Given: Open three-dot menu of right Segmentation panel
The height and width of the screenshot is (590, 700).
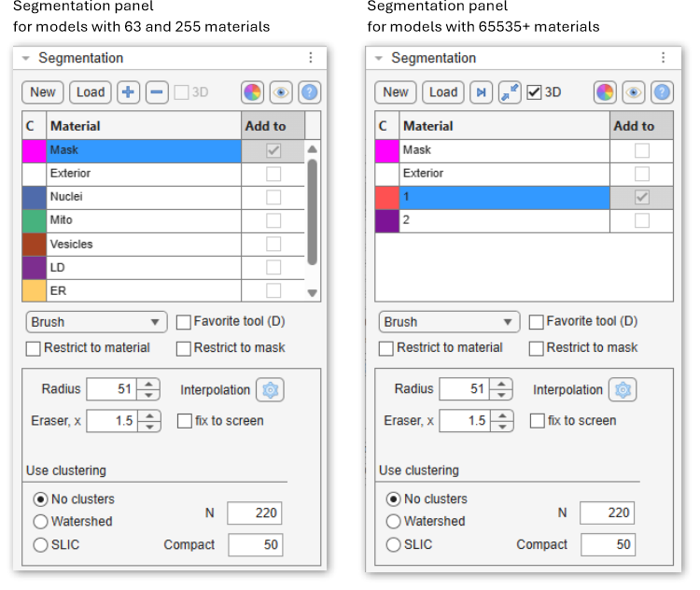Looking at the screenshot, I should click(x=664, y=58).
